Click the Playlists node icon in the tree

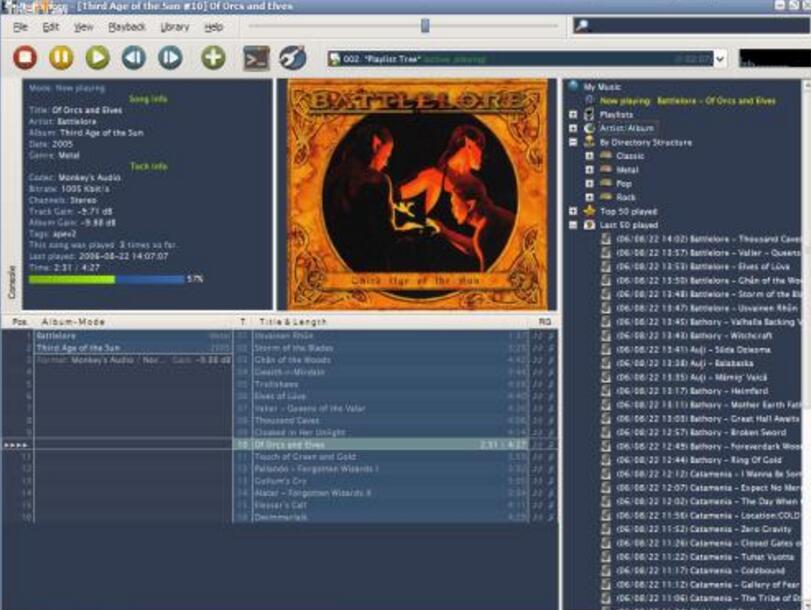589,114
